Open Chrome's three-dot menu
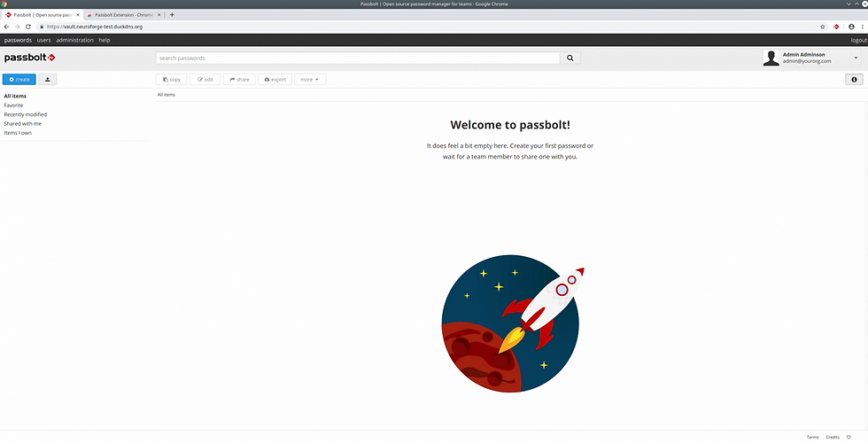Viewport: 868px width, 443px height. point(862,27)
